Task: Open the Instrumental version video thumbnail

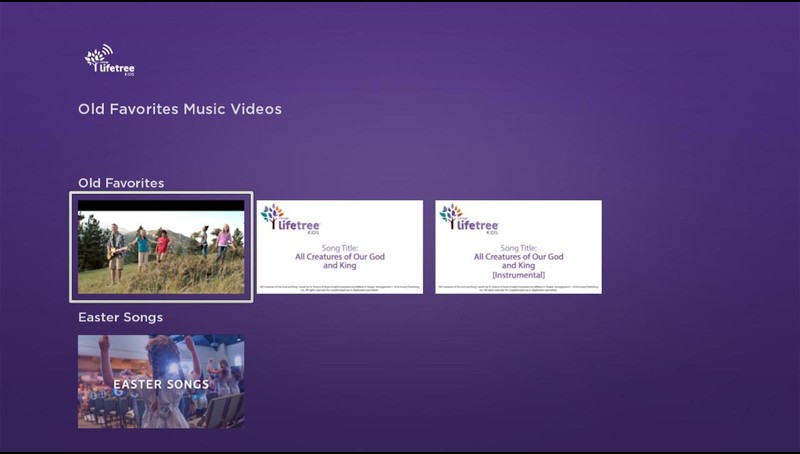Action: click(518, 247)
